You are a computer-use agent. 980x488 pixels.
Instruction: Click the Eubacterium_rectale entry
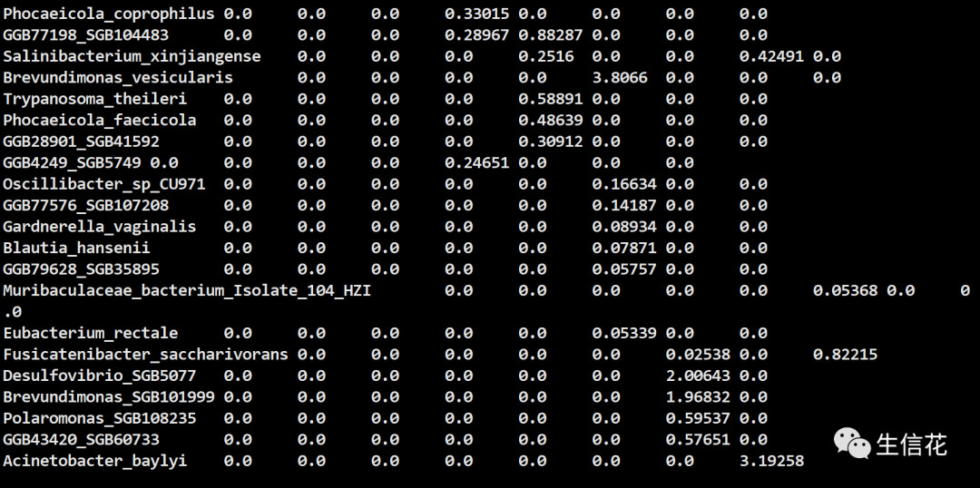click(x=91, y=333)
